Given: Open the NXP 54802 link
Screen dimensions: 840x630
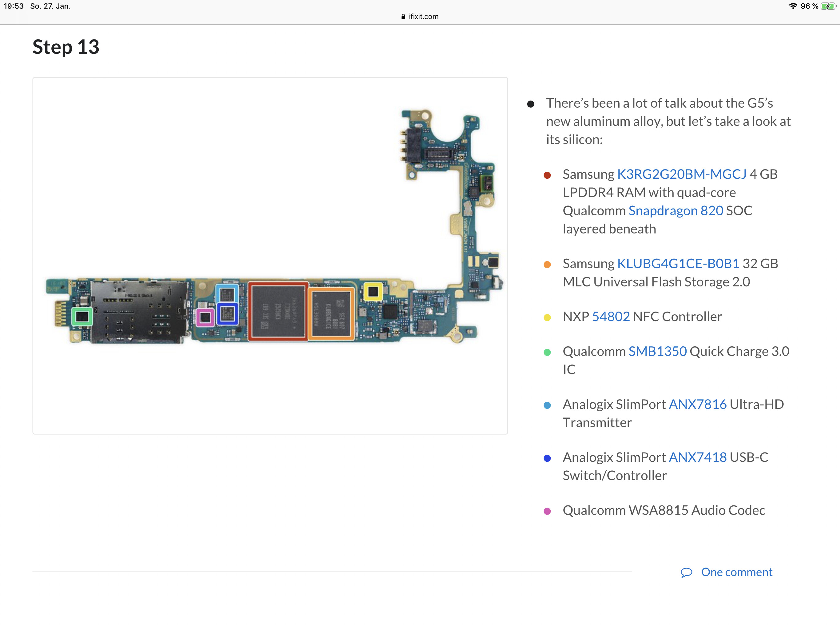Looking at the screenshot, I should coord(611,317).
